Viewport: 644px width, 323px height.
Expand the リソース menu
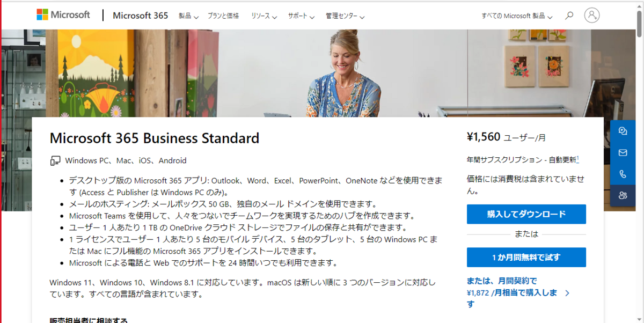pos(264,16)
